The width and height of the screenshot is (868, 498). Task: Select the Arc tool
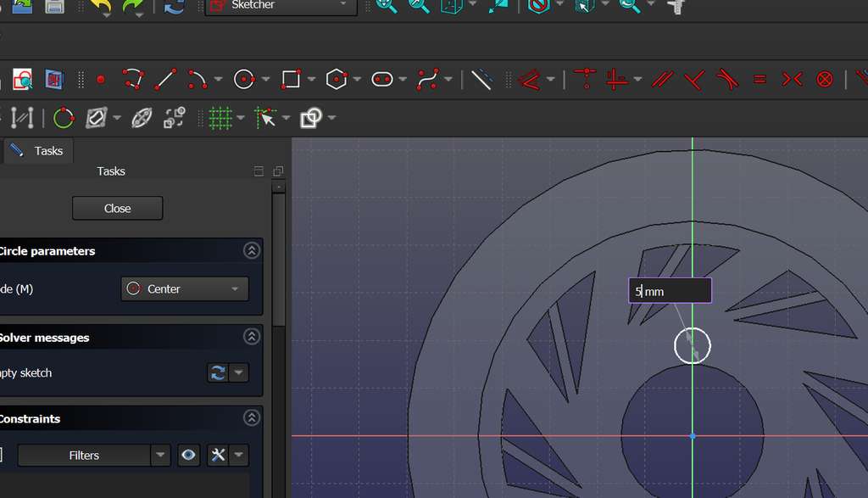click(197, 80)
